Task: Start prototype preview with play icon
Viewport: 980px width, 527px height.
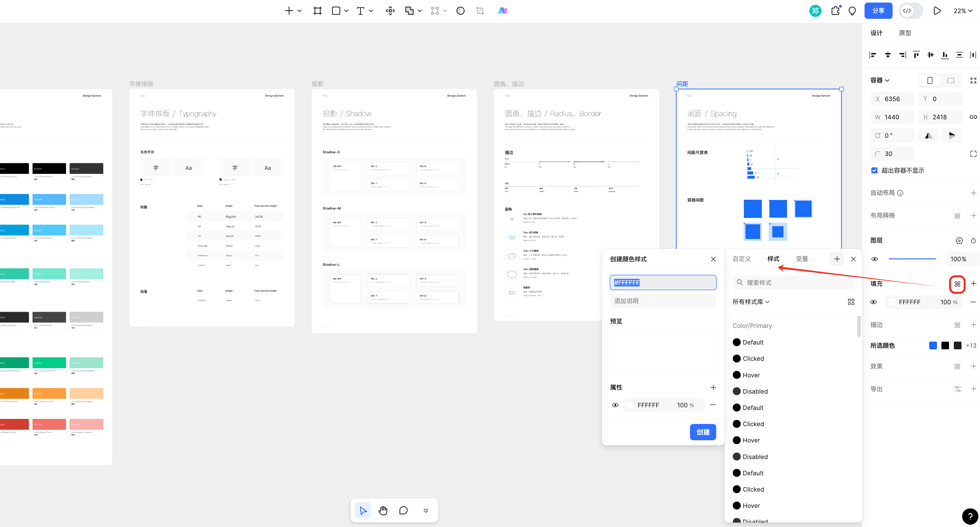Action: (937, 11)
